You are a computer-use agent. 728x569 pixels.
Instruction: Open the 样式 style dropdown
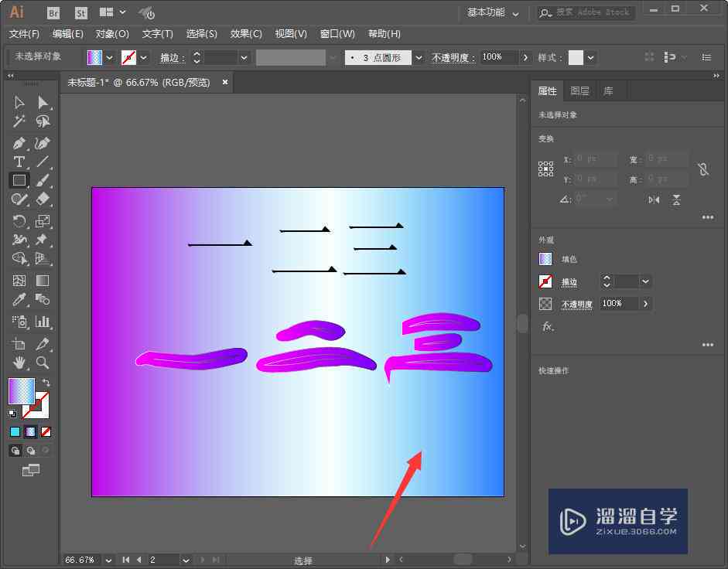tap(590, 57)
